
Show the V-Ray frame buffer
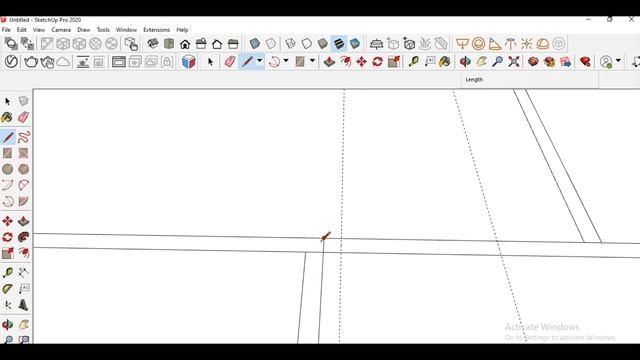[x=119, y=62]
